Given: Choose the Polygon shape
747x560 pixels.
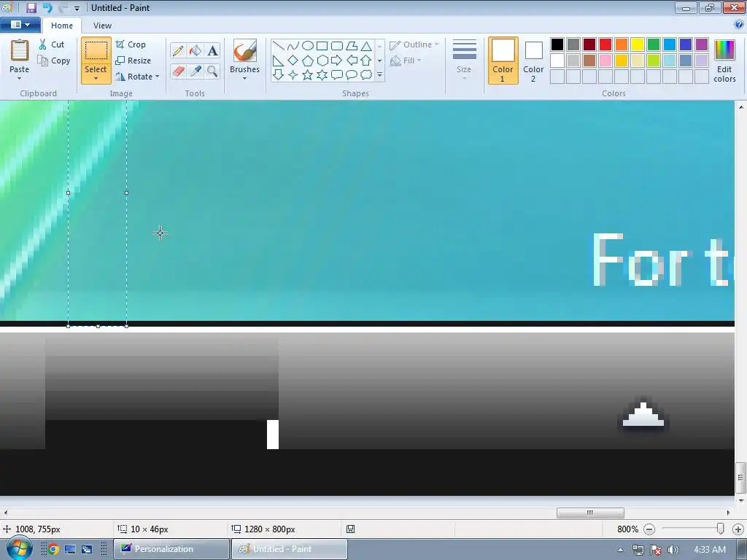Looking at the screenshot, I should click(352, 46).
